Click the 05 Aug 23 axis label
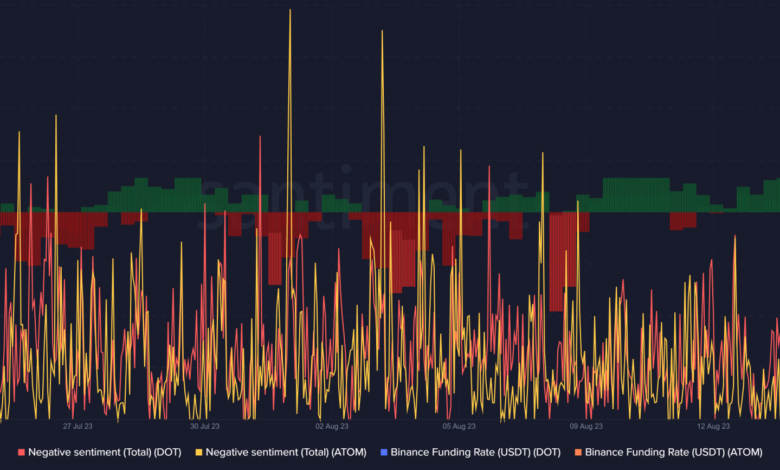This screenshot has height=470, width=780. pyautogui.click(x=458, y=425)
